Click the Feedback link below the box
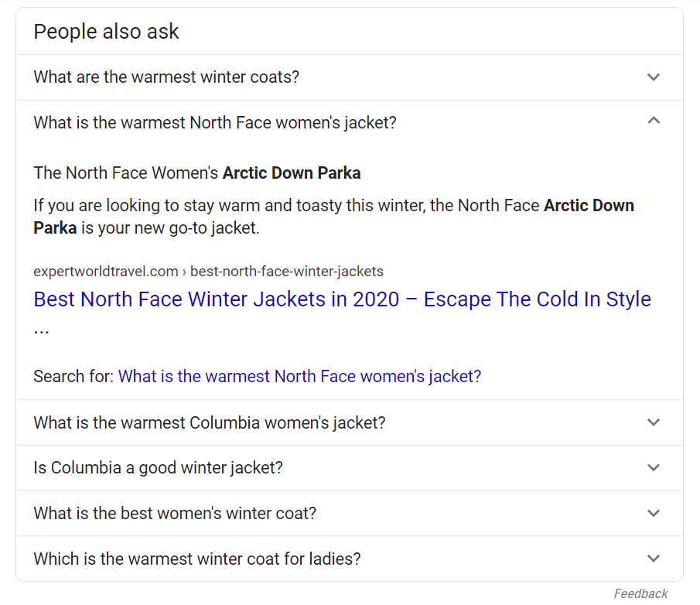This screenshot has width=700, height=605. coord(640,594)
